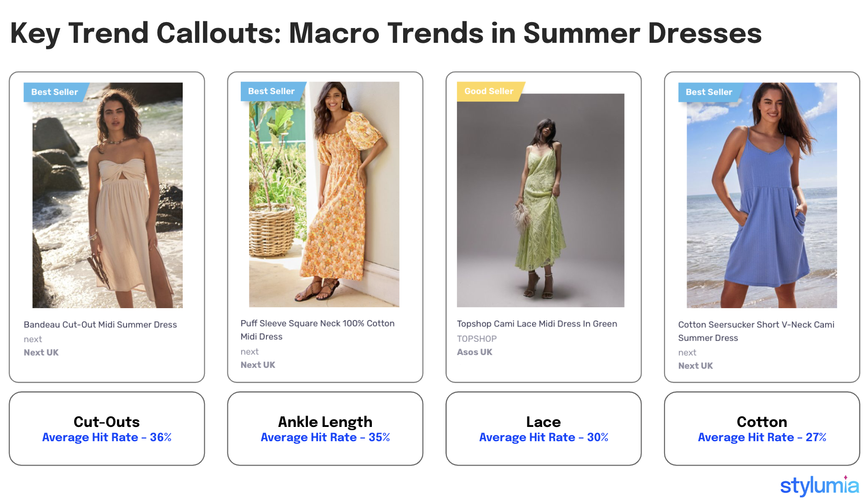Click the Good Seller badge on lace dress
The image size is (868, 502).
(488, 91)
